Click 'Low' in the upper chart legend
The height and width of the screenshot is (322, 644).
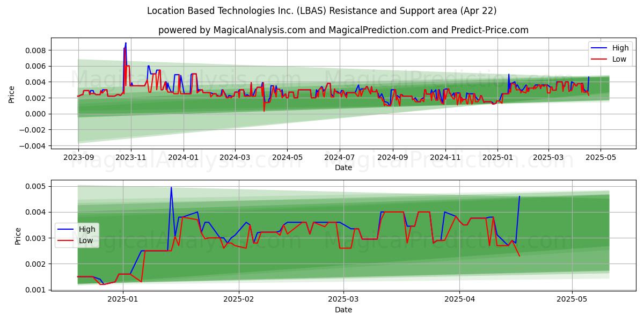(619, 60)
